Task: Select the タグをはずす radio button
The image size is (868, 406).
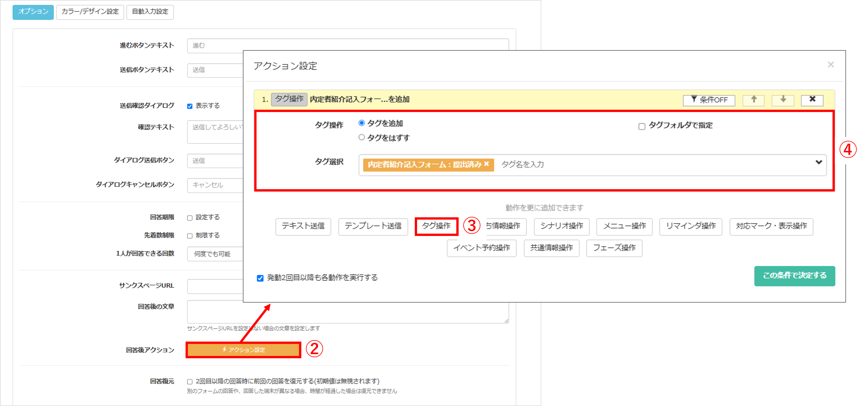Action: pyautogui.click(x=361, y=138)
